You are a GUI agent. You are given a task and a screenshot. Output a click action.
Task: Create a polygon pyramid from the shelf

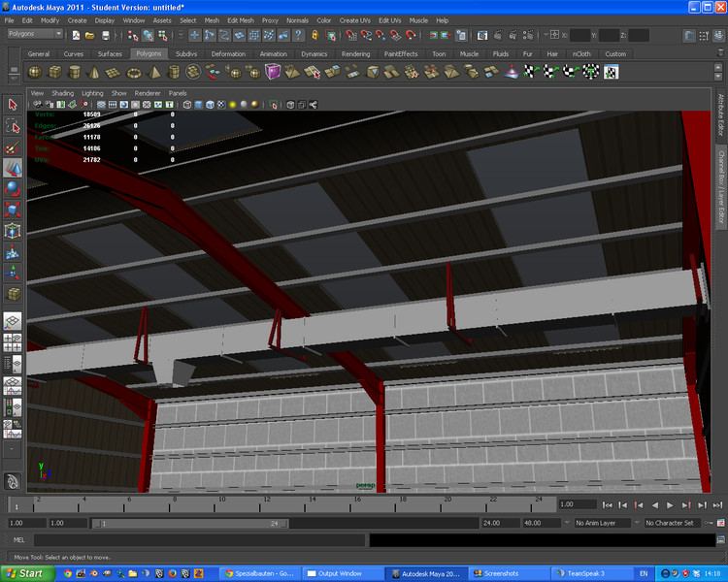click(153, 72)
